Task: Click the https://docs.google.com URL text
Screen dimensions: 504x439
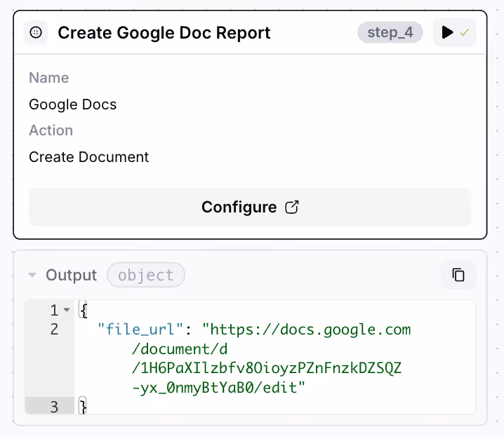Action: click(x=307, y=330)
